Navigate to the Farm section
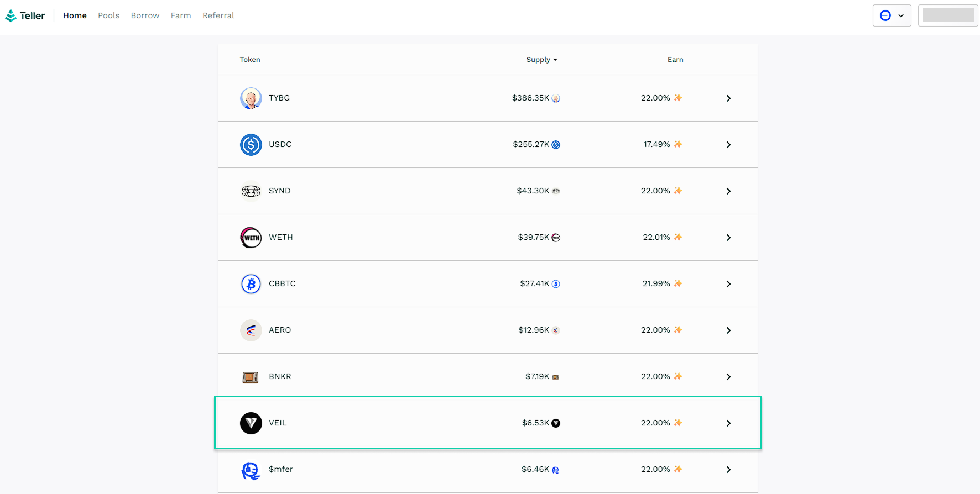Image resolution: width=980 pixels, height=494 pixels. pyautogui.click(x=181, y=15)
